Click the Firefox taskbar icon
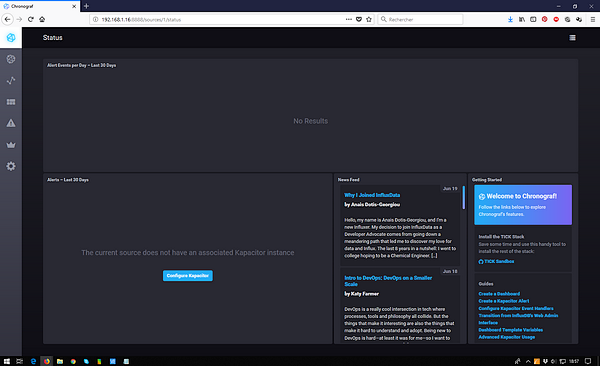 (x=47, y=361)
